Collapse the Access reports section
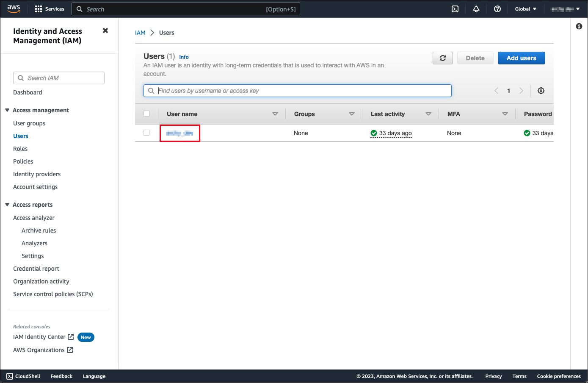The image size is (588, 383). (7, 205)
